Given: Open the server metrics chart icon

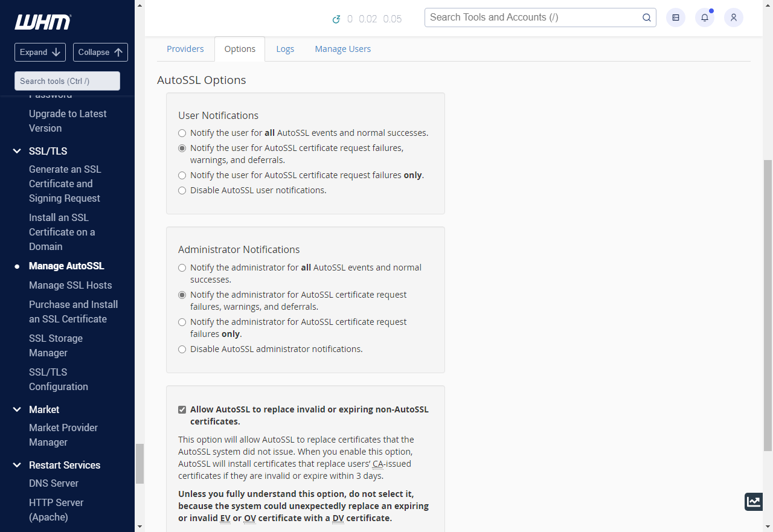Looking at the screenshot, I should [x=753, y=502].
